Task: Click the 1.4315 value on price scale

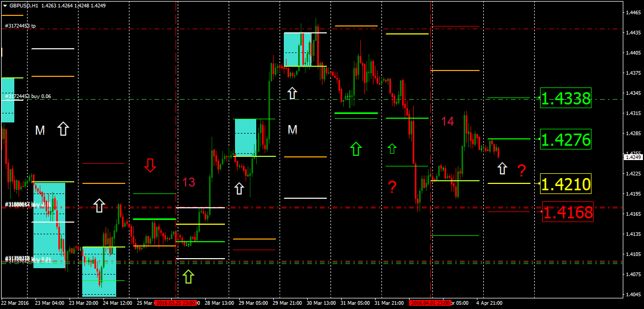Action: pos(633,113)
